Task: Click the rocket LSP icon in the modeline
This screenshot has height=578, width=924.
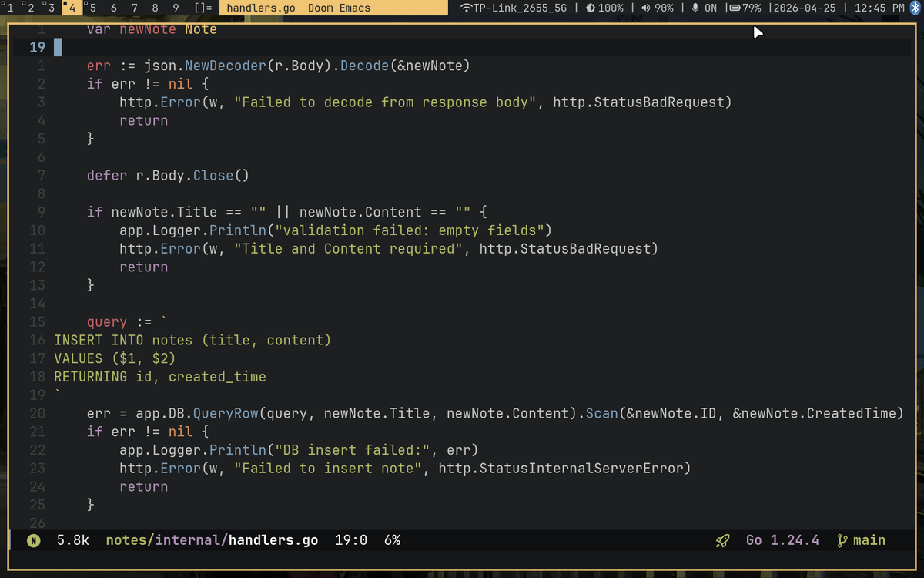Action: pos(721,540)
